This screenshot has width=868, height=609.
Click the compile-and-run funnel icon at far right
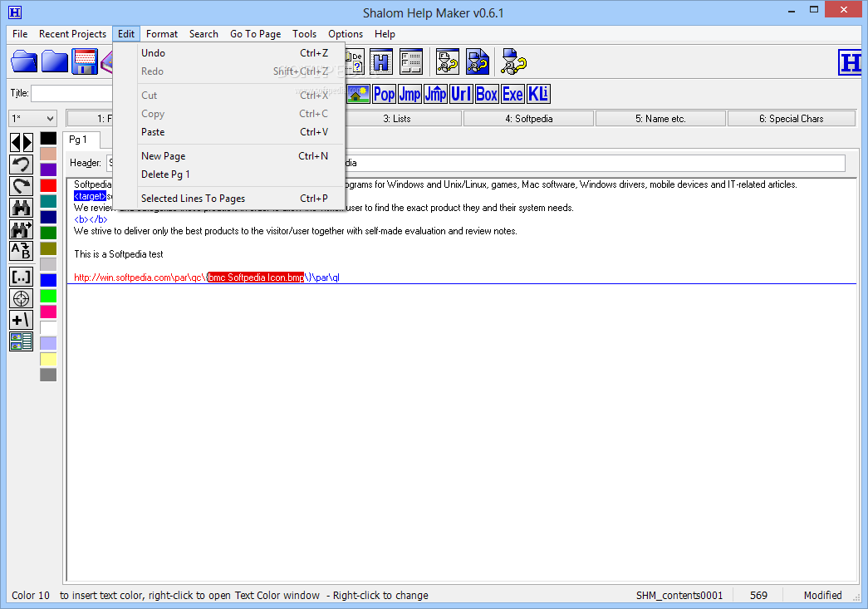(513, 61)
